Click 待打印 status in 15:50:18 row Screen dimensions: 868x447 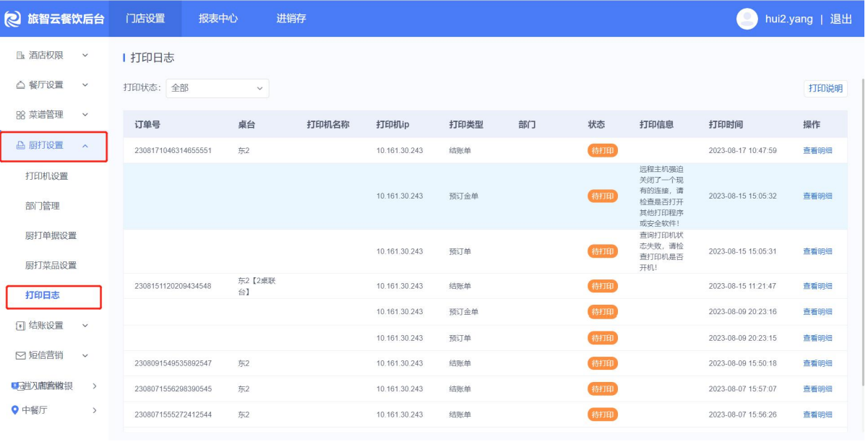pos(603,363)
